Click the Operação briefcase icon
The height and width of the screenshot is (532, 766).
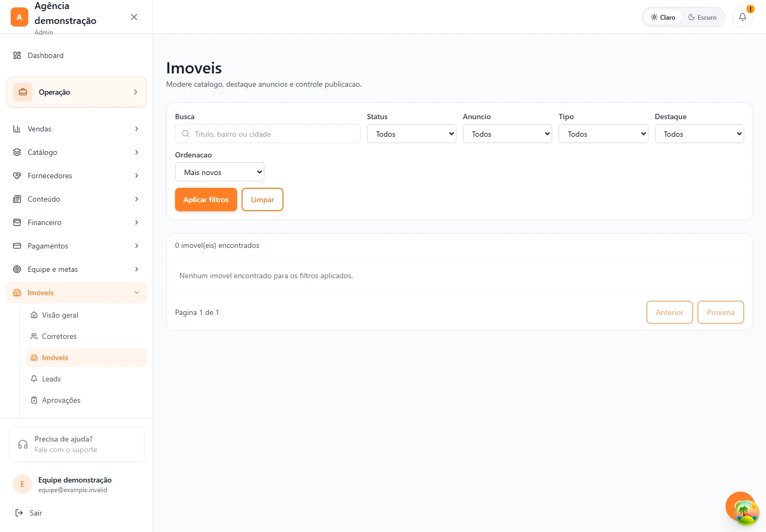[x=23, y=92]
